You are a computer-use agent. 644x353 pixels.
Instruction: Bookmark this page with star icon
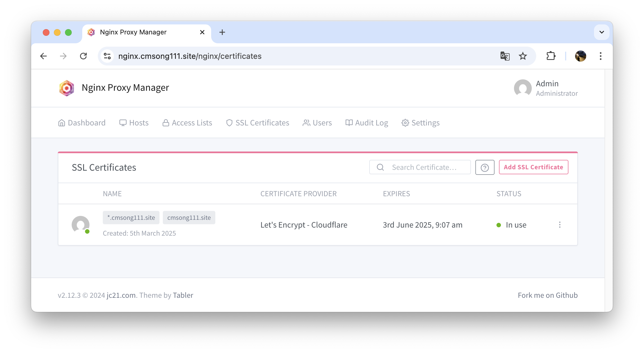pyautogui.click(x=523, y=56)
